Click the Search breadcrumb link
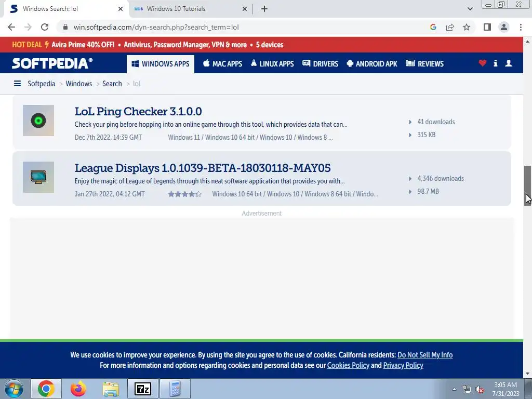 point(112,84)
